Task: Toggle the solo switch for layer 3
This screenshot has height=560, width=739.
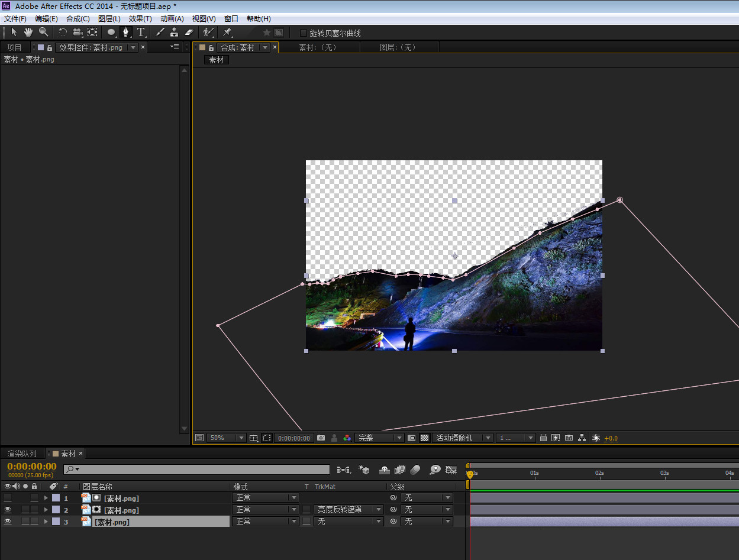Action: click(x=25, y=522)
